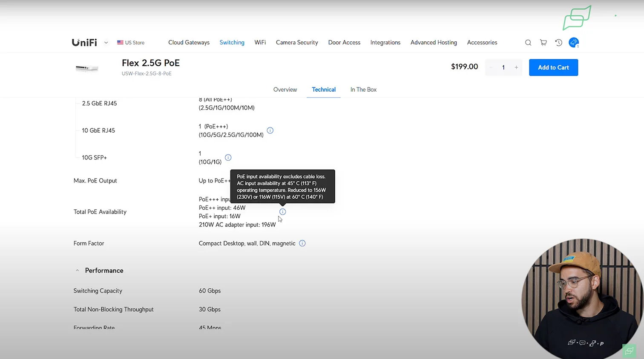This screenshot has height=359, width=644.
Task: Open the search icon in header
Action: pyautogui.click(x=528, y=43)
